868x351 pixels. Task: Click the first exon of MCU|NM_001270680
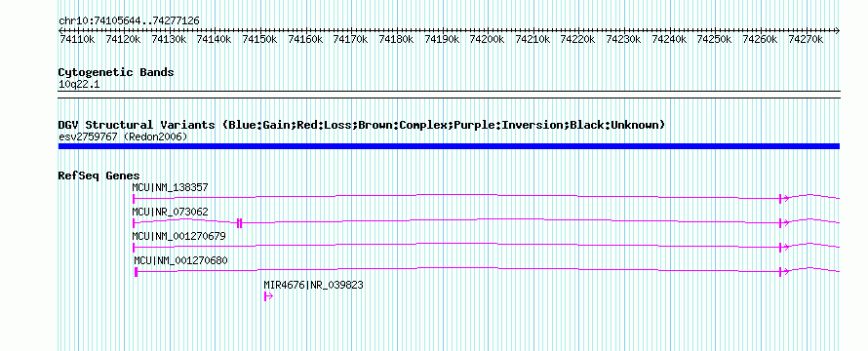[x=137, y=272]
